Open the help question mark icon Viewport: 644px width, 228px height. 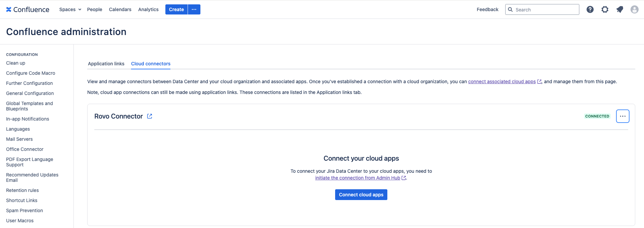(590, 9)
